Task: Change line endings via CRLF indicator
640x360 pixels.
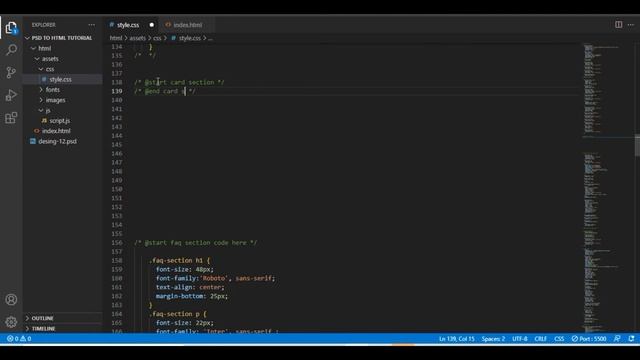Action: [540, 339]
